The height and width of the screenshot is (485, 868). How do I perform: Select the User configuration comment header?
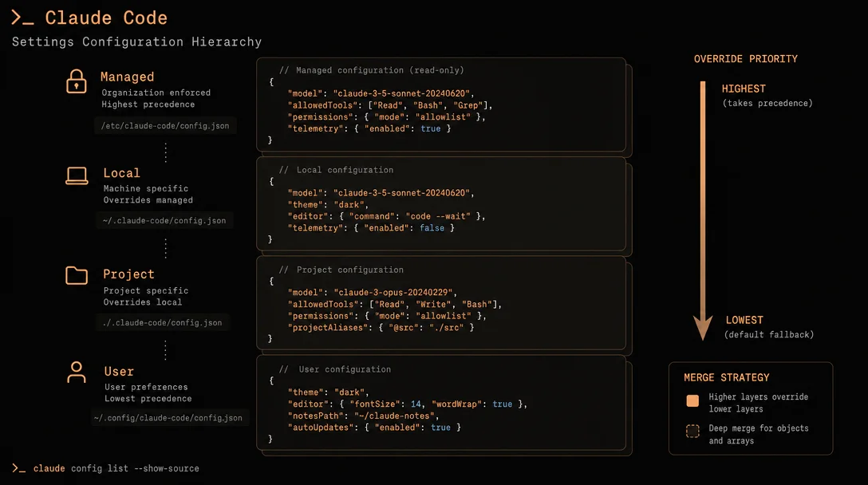pos(335,369)
